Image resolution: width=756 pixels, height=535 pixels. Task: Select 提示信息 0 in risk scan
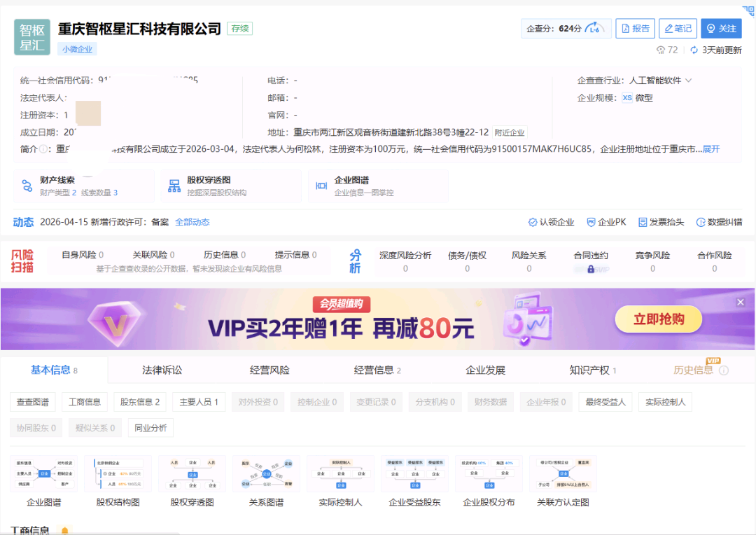coord(295,255)
